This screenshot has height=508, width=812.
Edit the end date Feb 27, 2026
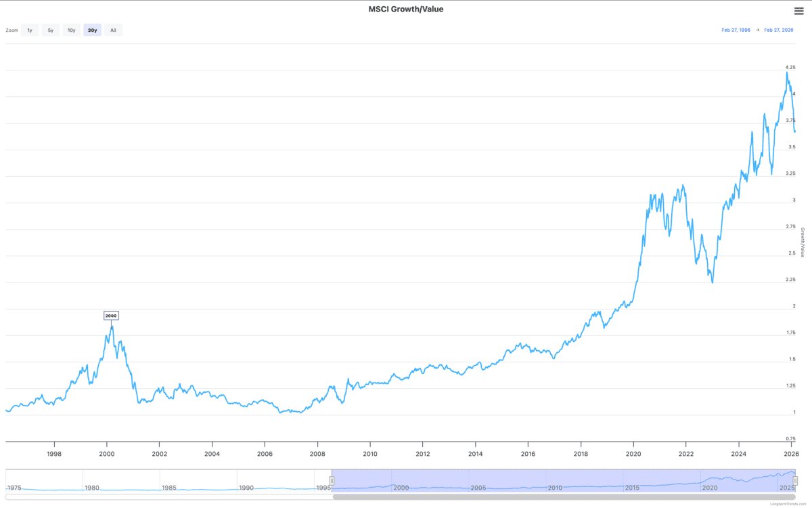779,30
